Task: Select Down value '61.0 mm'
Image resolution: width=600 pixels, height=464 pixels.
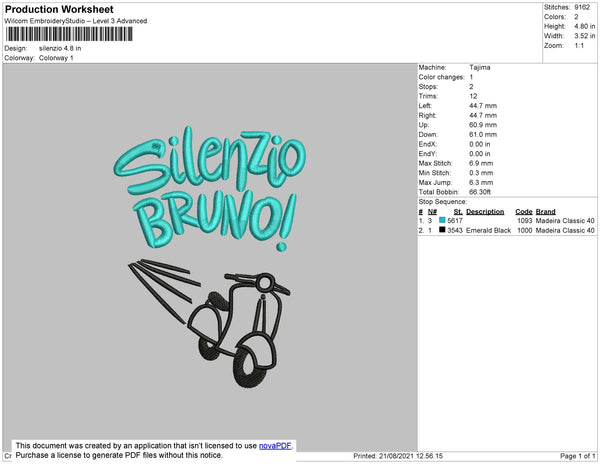Action: pos(483,135)
